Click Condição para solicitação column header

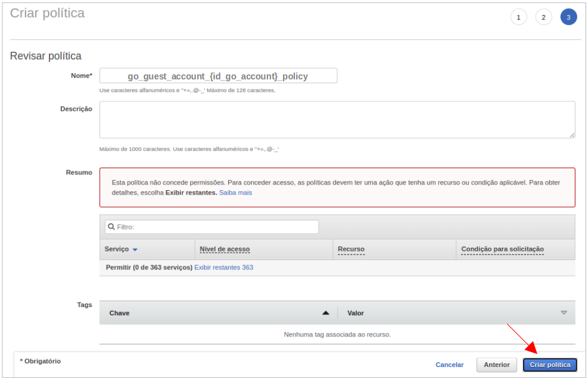[502, 249]
